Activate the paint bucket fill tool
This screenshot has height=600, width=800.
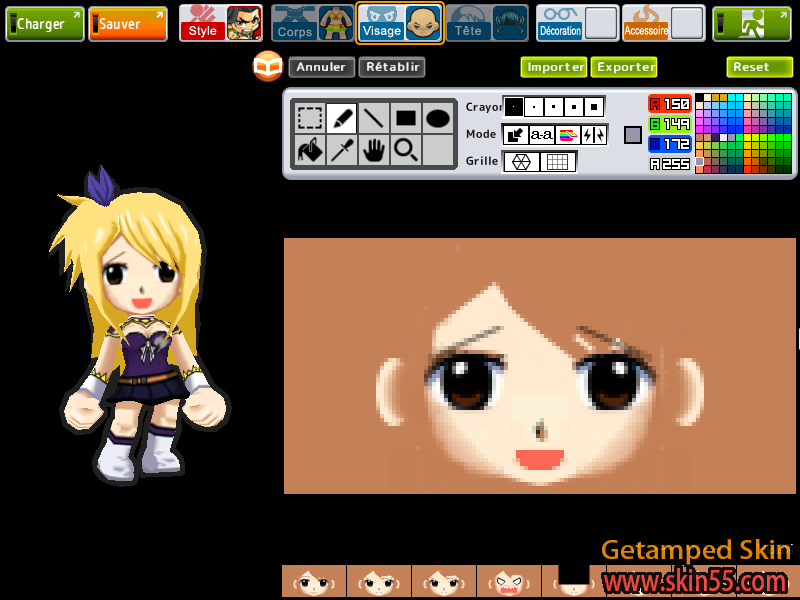pyautogui.click(x=310, y=150)
